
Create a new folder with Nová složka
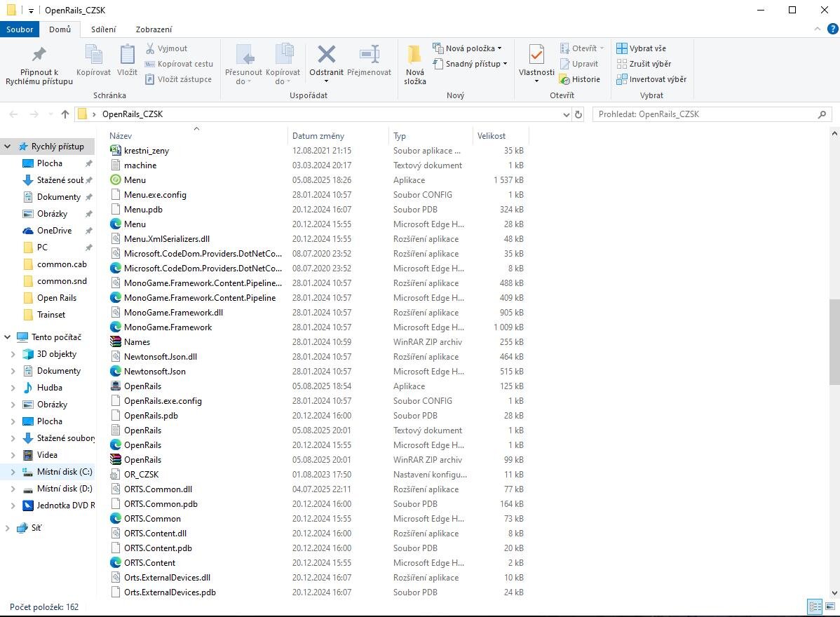414,65
